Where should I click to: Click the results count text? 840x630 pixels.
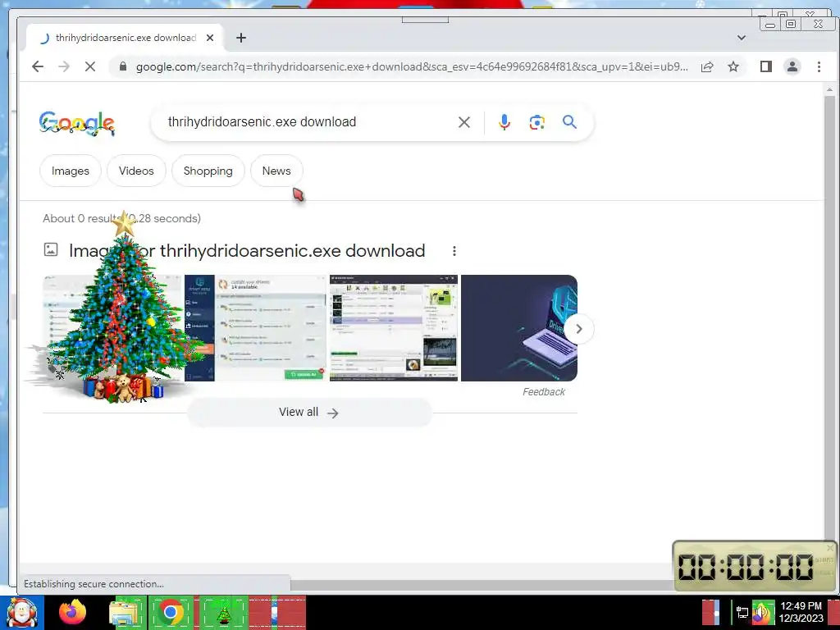(121, 218)
